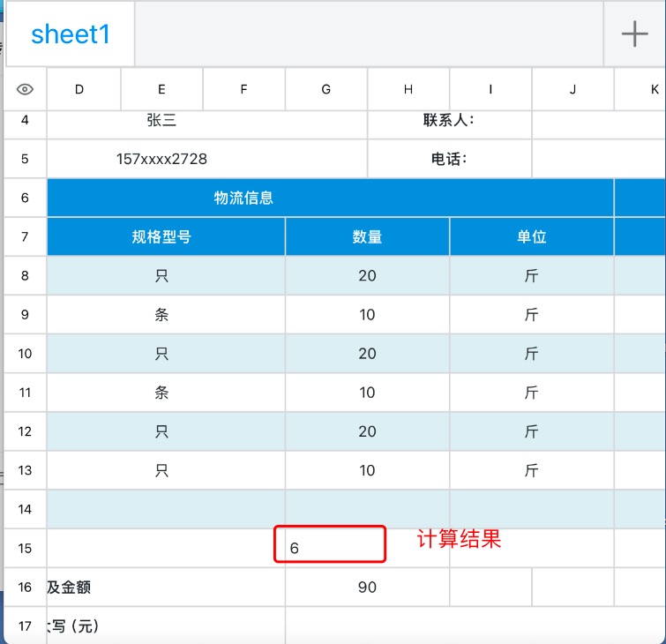Screen dimensions: 666x644
Task: Click the phone number cell 157xxxx2728
Action: tap(206, 159)
